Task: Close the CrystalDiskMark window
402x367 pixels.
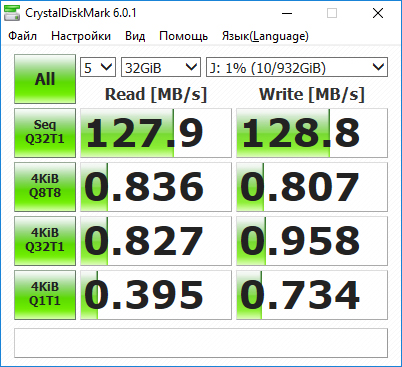Action: pyautogui.click(x=378, y=13)
